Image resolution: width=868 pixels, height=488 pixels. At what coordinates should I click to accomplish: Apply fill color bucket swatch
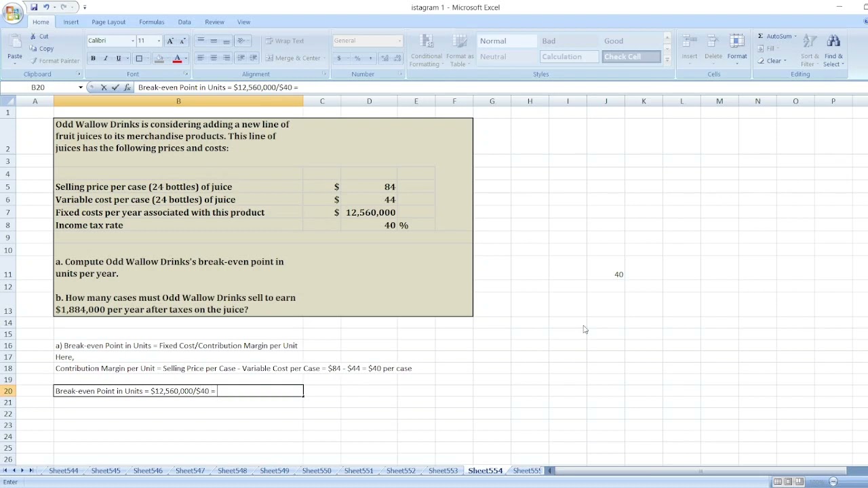point(159,58)
